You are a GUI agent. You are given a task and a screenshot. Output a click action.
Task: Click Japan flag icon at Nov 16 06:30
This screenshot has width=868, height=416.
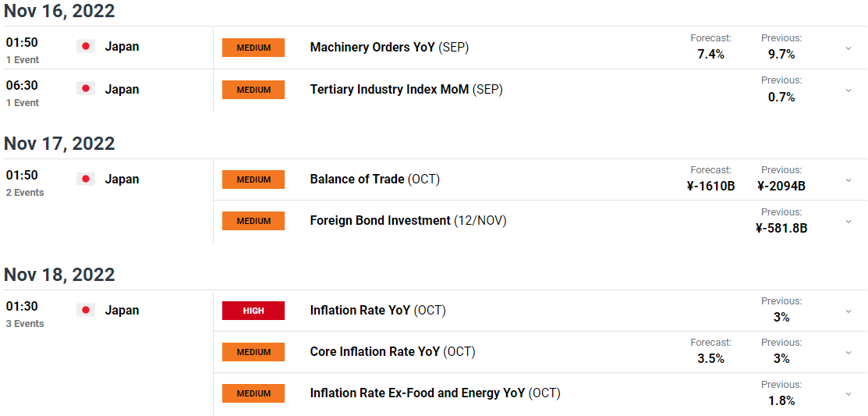click(x=85, y=89)
